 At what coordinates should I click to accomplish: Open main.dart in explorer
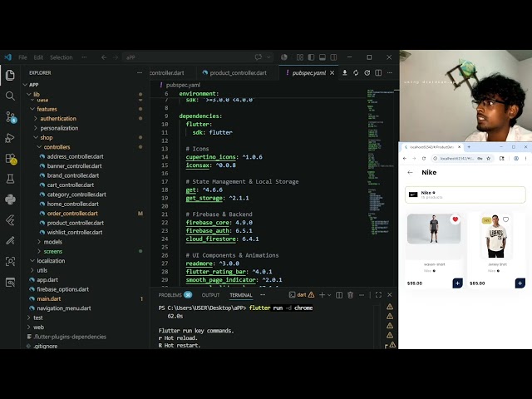pyautogui.click(x=48, y=299)
